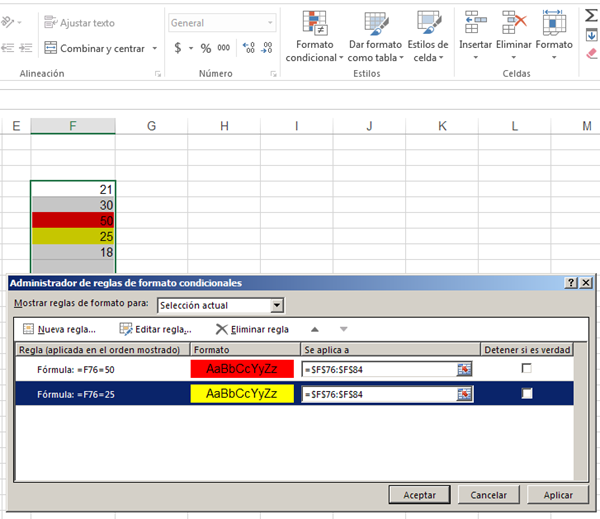The width and height of the screenshot is (600, 519).
Task: Select column F header
Action: click(x=73, y=126)
